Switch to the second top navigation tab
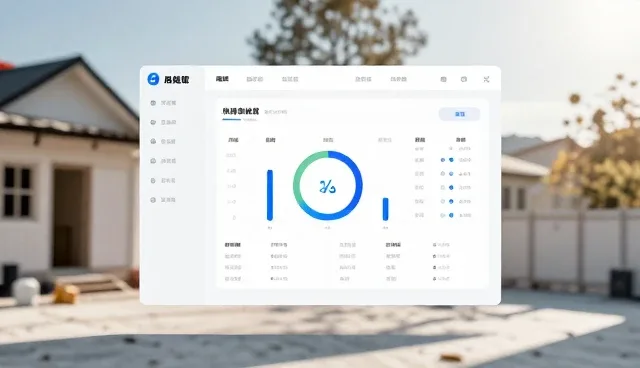This screenshot has width=640, height=368. pos(255,79)
